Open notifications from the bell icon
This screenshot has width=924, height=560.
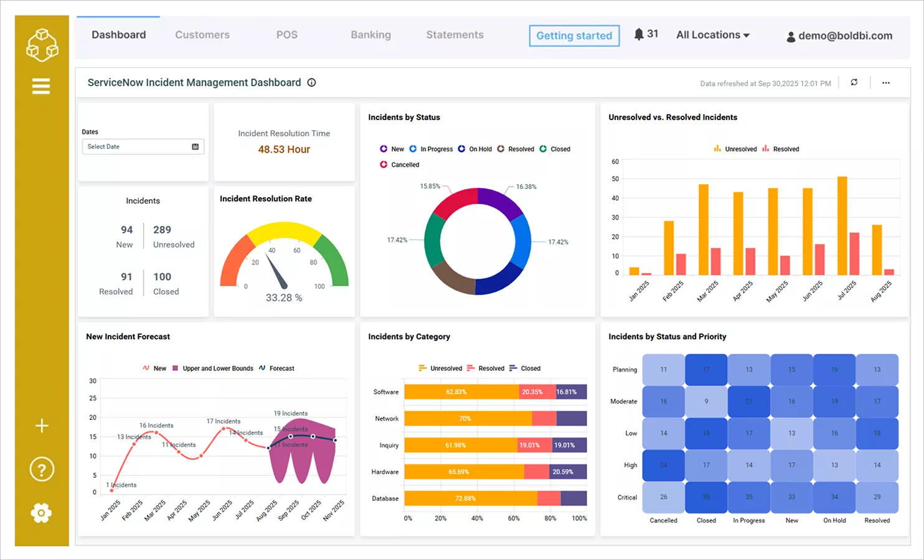click(x=638, y=34)
